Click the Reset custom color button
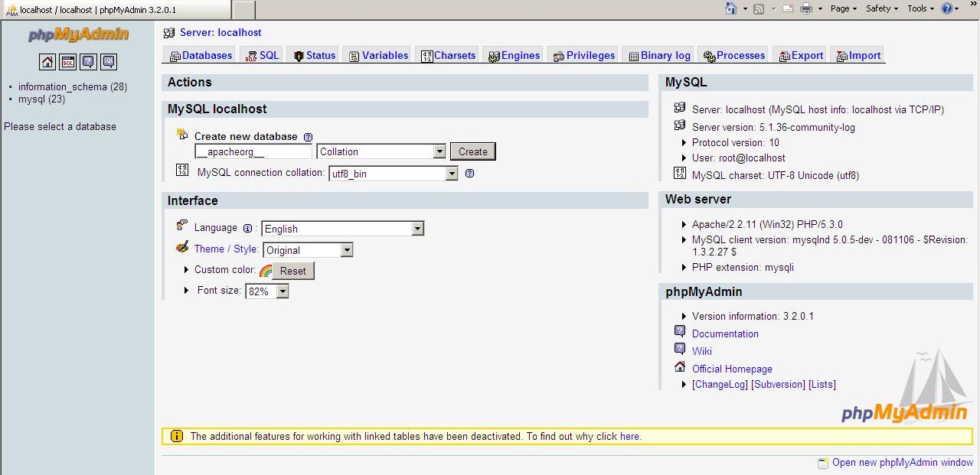This screenshot has width=980, height=475. click(x=293, y=271)
